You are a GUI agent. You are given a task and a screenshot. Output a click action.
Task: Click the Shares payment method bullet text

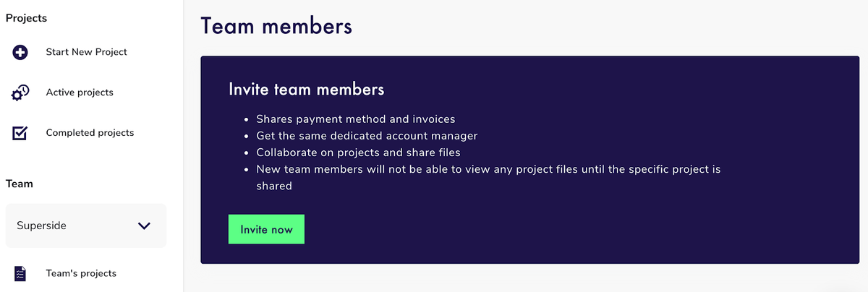pos(355,119)
